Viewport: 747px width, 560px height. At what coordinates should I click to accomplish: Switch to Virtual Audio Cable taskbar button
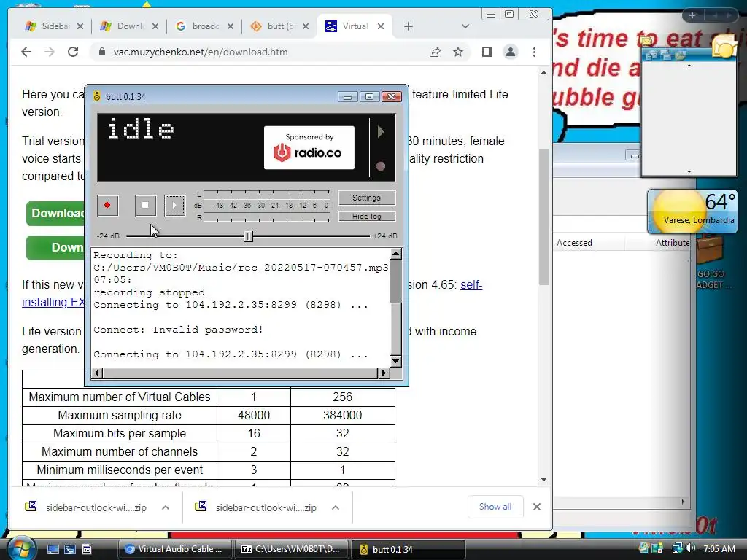174,549
